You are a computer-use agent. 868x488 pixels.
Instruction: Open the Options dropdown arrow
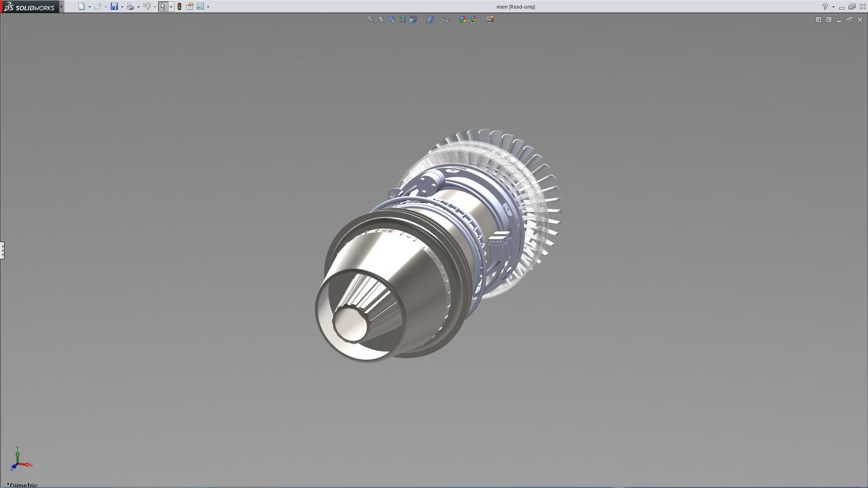click(x=208, y=7)
